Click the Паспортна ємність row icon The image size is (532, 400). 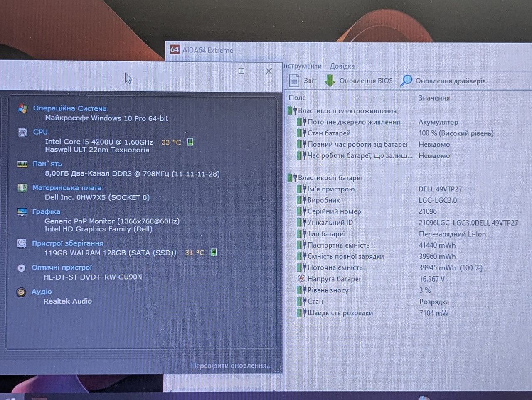click(302, 245)
